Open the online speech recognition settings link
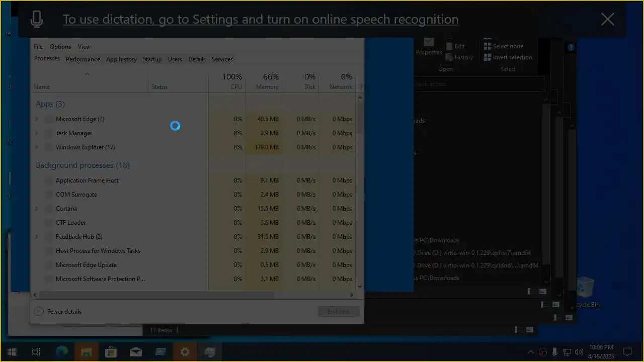 tap(261, 20)
